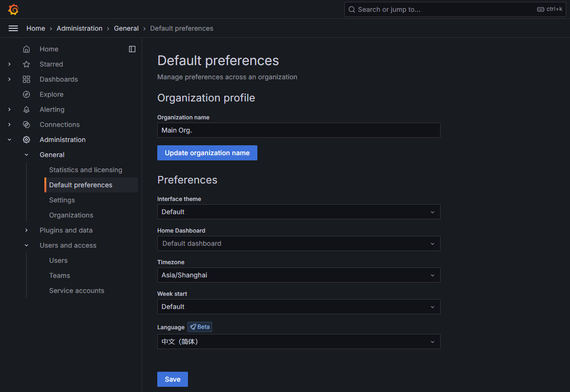Screen dimensions: 570x392
Task: Save the default preferences
Action: tap(172, 379)
